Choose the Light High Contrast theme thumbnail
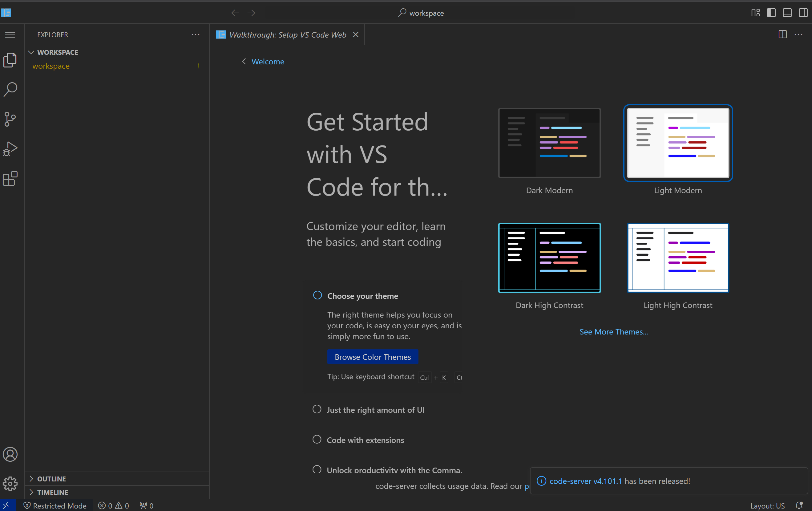The height and width of the screenshot is (511, 812). (x=678, y=258)
